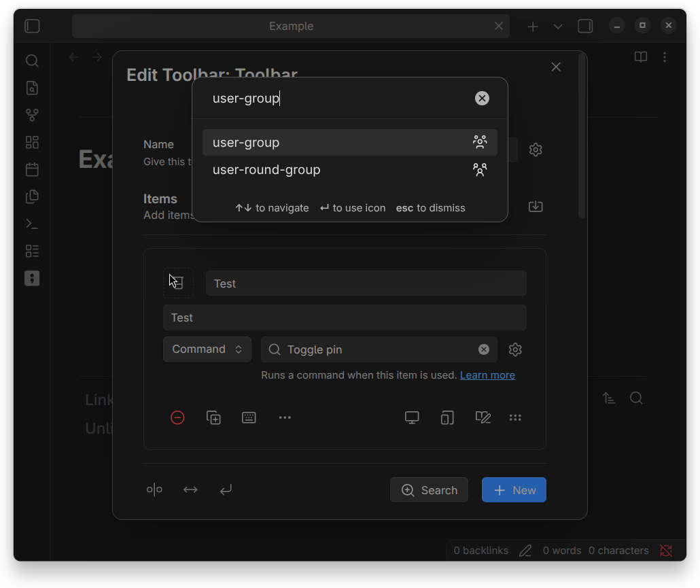The image size is (700, 588).
Task: Open daily note calendar icon
Action: (32, 170)
